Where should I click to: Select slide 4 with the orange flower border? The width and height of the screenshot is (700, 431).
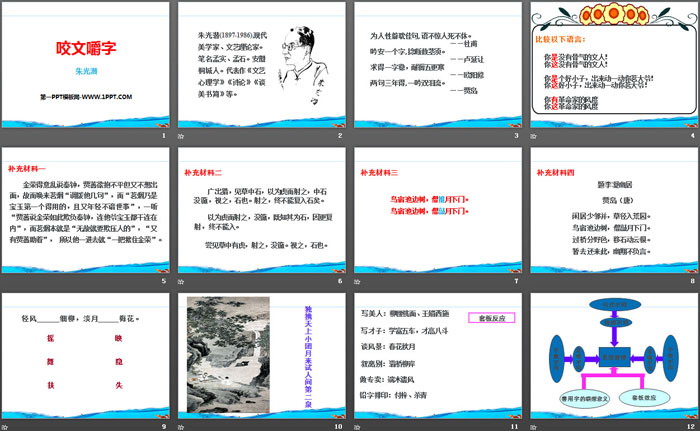pyautogui.click(x=614, y=65)
